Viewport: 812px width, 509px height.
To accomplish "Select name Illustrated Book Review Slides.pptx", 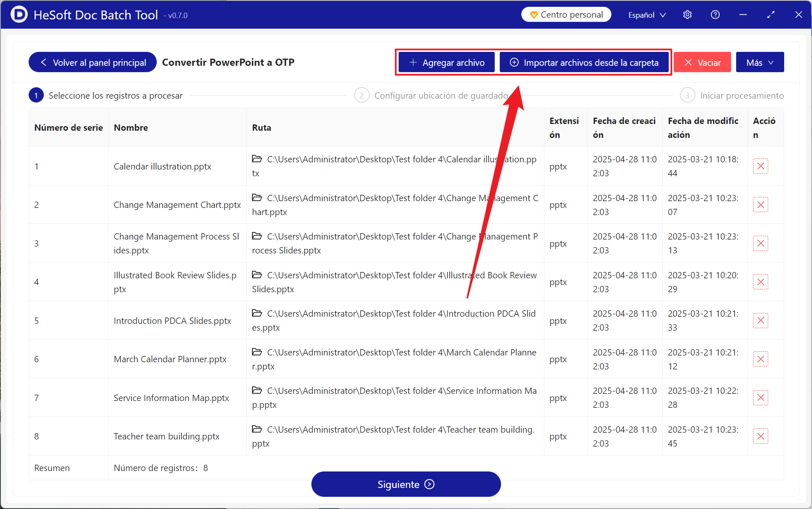I will (175, 282).
